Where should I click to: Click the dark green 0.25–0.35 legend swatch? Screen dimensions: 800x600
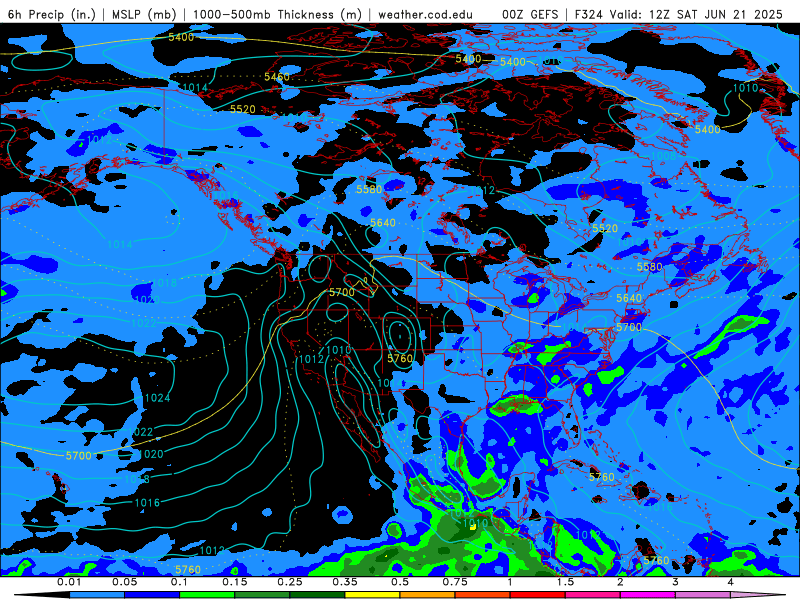coord(317,595)
